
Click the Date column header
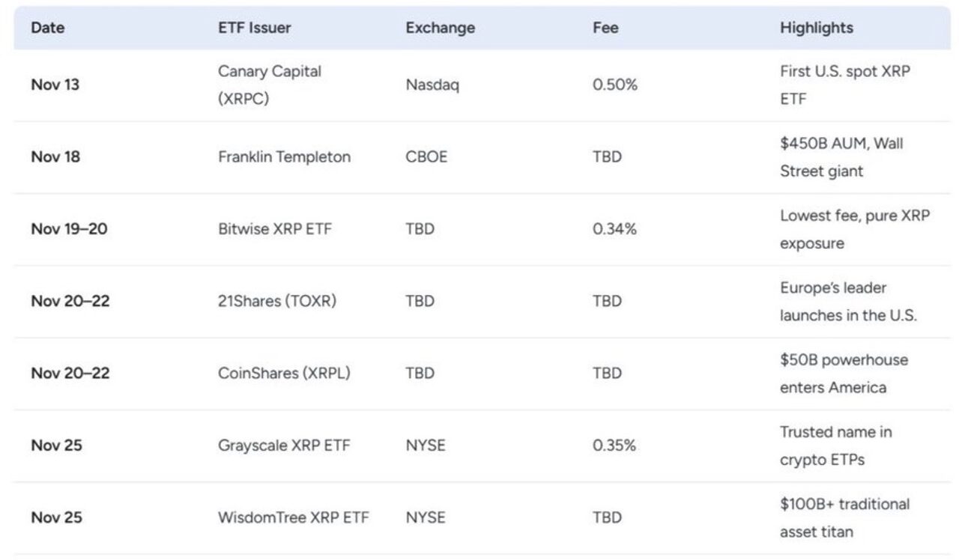pos(48,28)
